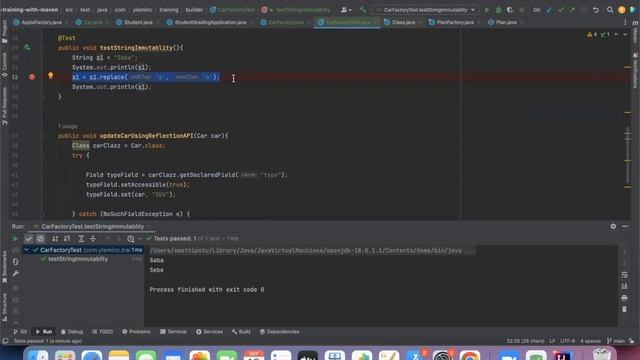Click Git update project arrow icon
The width and height of the screenshot is (640, 360).
pyautogui.click(x=549, y=10)
